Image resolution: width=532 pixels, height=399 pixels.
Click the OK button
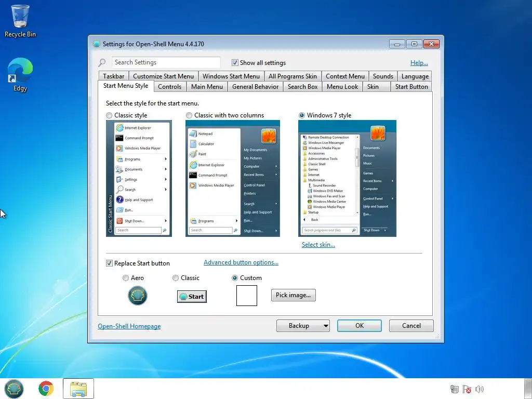click(360, 326)
